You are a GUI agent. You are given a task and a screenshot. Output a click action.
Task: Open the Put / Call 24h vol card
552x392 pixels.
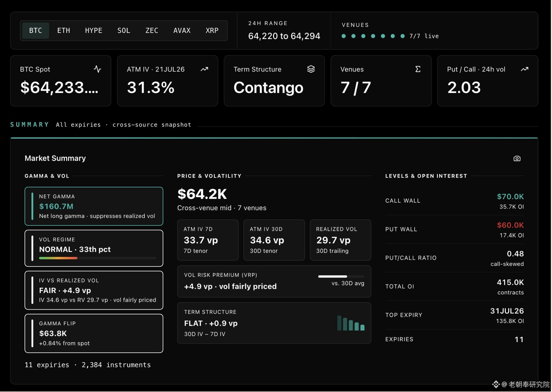click(x=488, y=81)
